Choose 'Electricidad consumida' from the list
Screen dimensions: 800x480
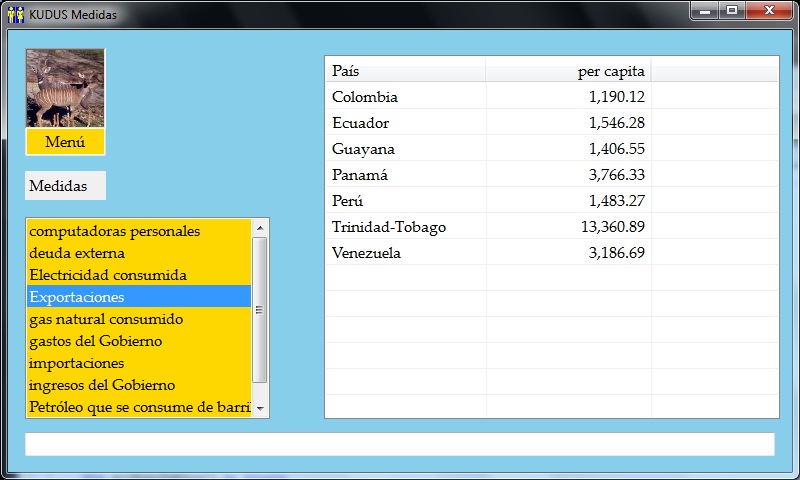[108, 275]
